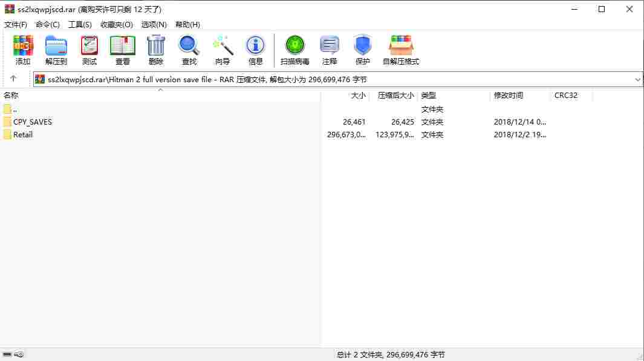
Task: Click size value 26,461 for CPY_SAVES
Action: [354, 122]
